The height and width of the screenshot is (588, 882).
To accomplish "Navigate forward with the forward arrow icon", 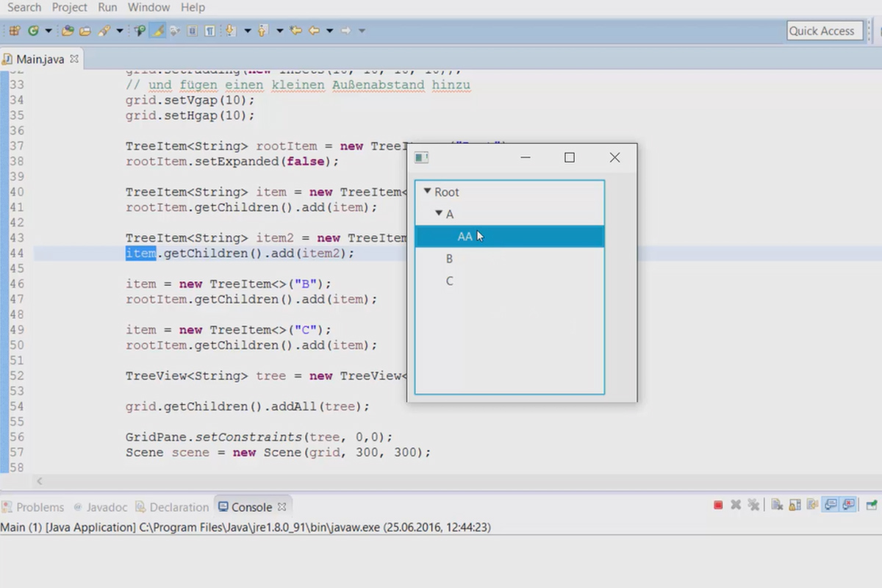I will click(347, 30).
